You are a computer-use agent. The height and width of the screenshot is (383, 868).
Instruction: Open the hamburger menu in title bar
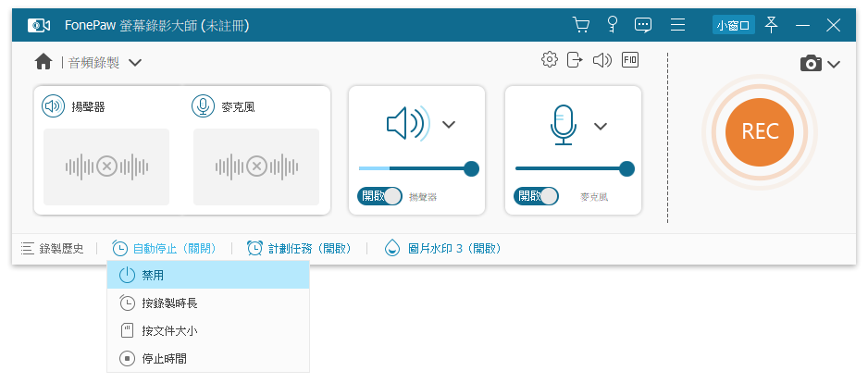[677, 25]
